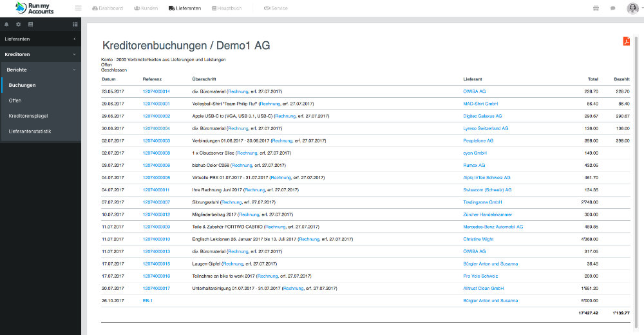Viewport: 644px width, 335px height.
Task: Open reference 12074000007
Action: tap(156, 202)
